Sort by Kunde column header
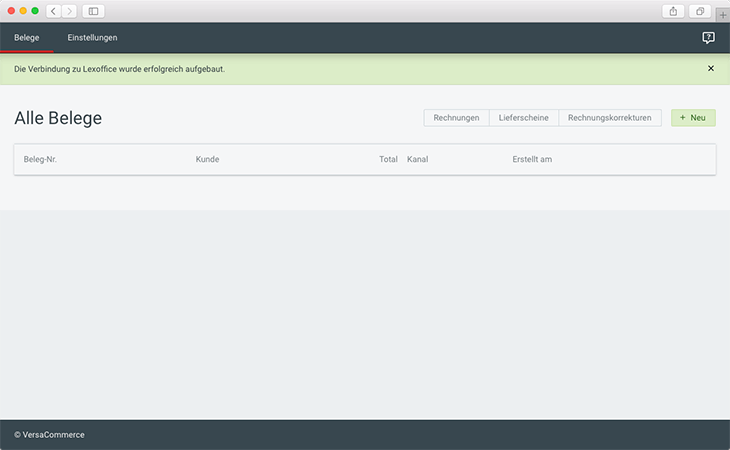 coord(207,160)
